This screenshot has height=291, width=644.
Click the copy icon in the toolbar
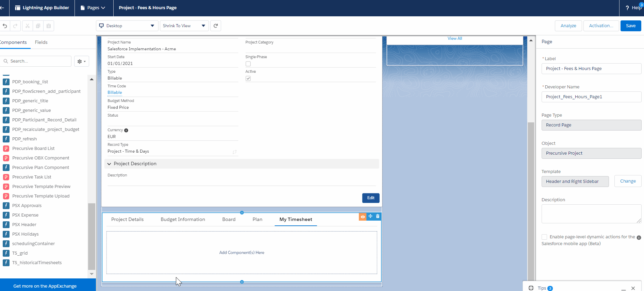coord(38,26)
